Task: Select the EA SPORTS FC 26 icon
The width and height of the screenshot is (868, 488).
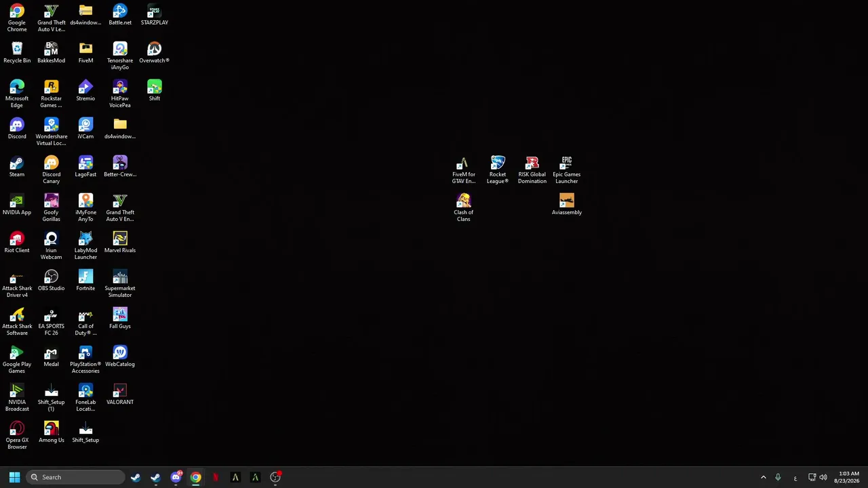Action: pyautogui.click(x=52, y=322)
